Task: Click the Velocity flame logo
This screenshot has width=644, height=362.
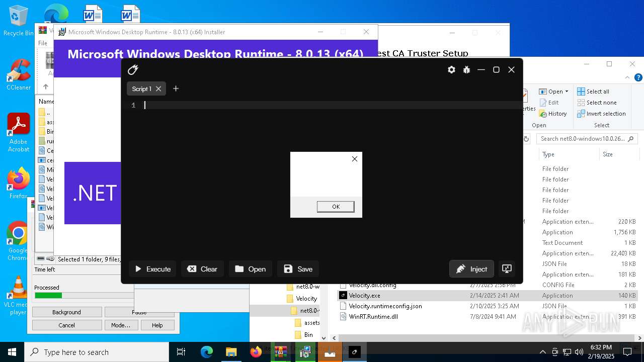Action: point(133,70)
